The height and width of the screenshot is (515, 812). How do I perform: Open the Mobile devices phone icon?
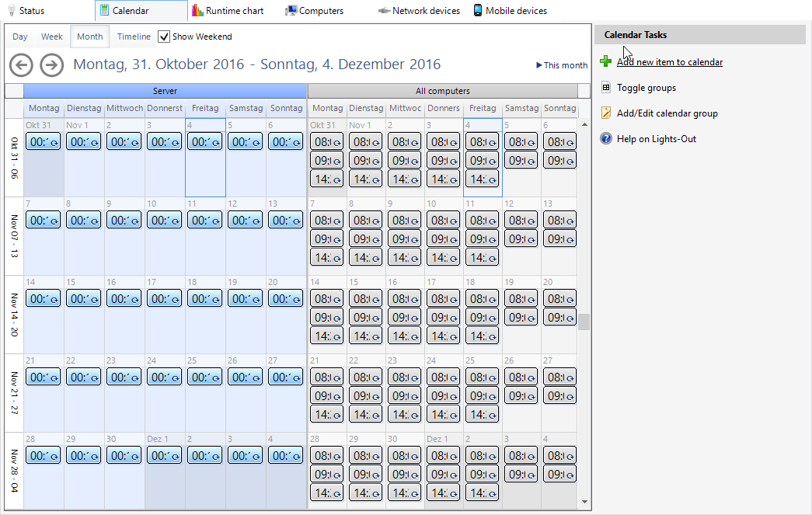[x=477, y=10]
